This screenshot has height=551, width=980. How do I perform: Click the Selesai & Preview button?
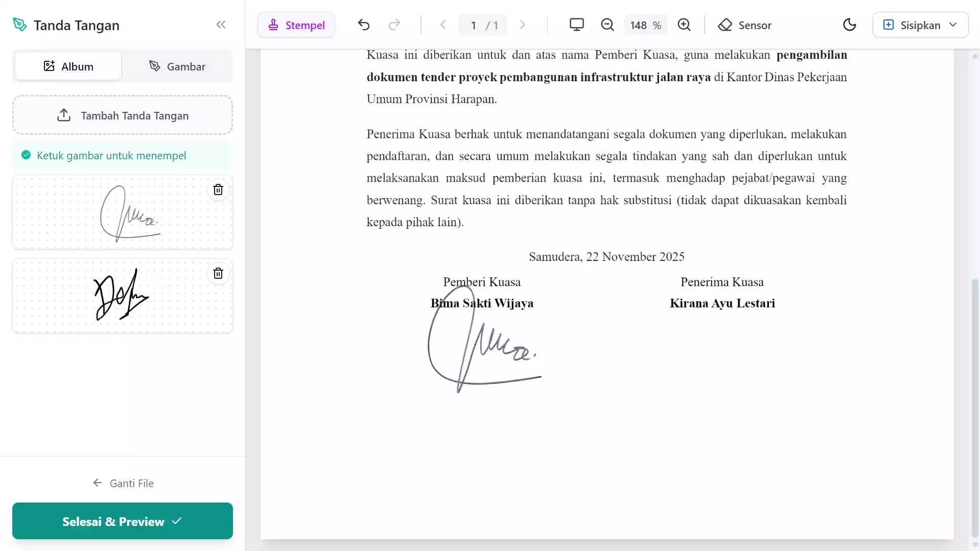point(123,521)
